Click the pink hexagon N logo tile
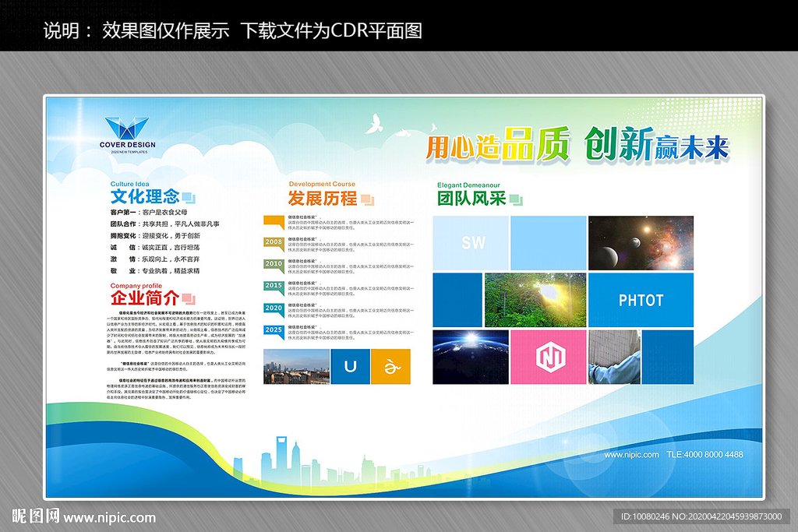This screenshot has width=798, height=532. [548, 357]
